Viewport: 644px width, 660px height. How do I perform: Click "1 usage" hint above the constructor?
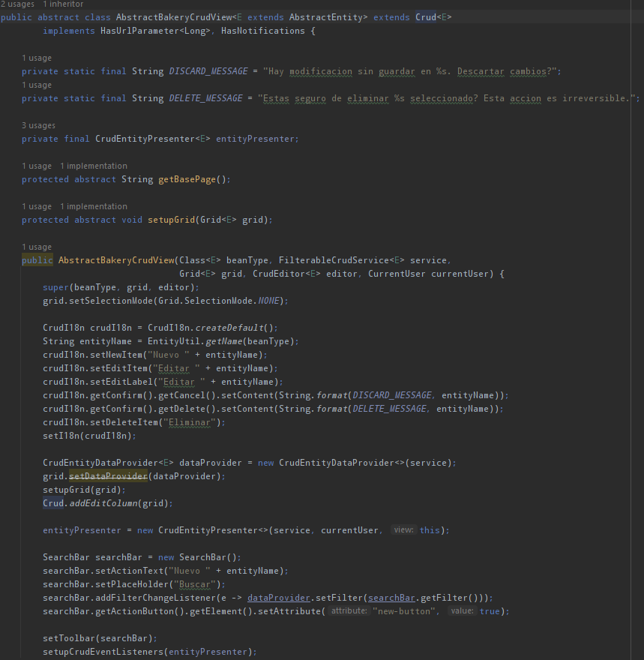pos(37,247)
